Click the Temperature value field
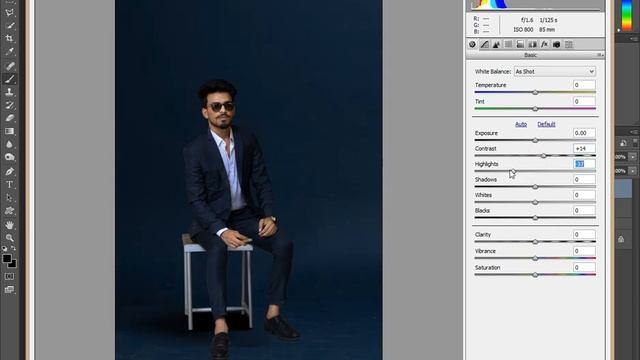The width and height of the screenshot is (640, 360). click(x=584, y=85)
